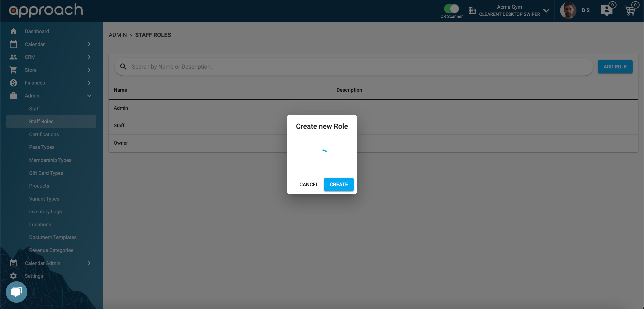This screenshot has height=309, width=644.
Task: Select the Admin role row
Action: 373,108
